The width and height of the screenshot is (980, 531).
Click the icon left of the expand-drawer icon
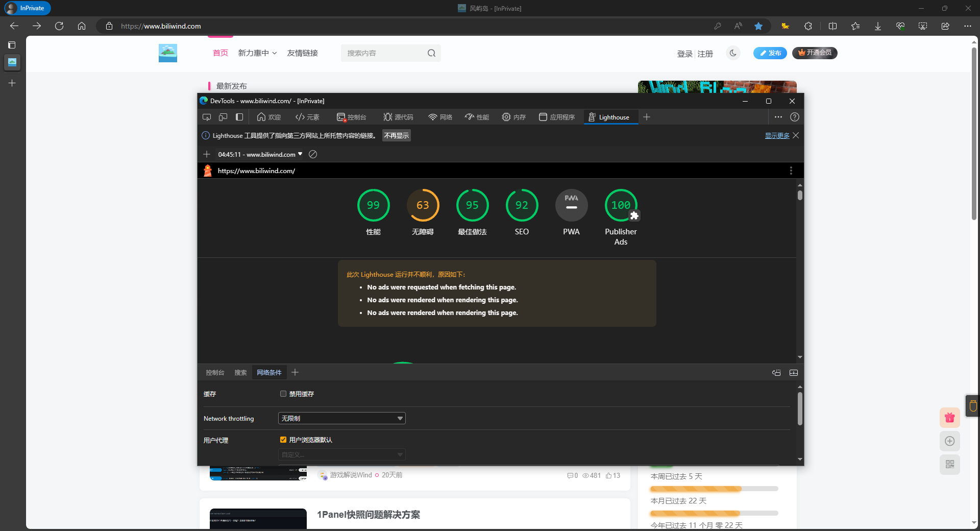tap(776, 373)
